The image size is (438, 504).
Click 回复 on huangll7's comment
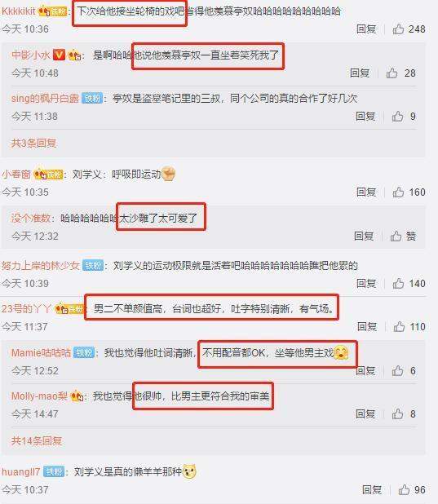pyautogui.click(x=372, y=490)
